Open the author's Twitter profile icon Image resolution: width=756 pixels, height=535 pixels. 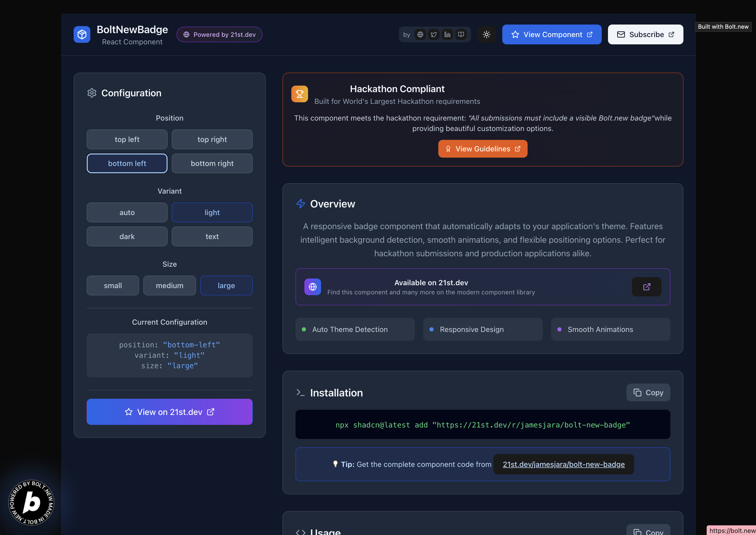tap(434, 35)
